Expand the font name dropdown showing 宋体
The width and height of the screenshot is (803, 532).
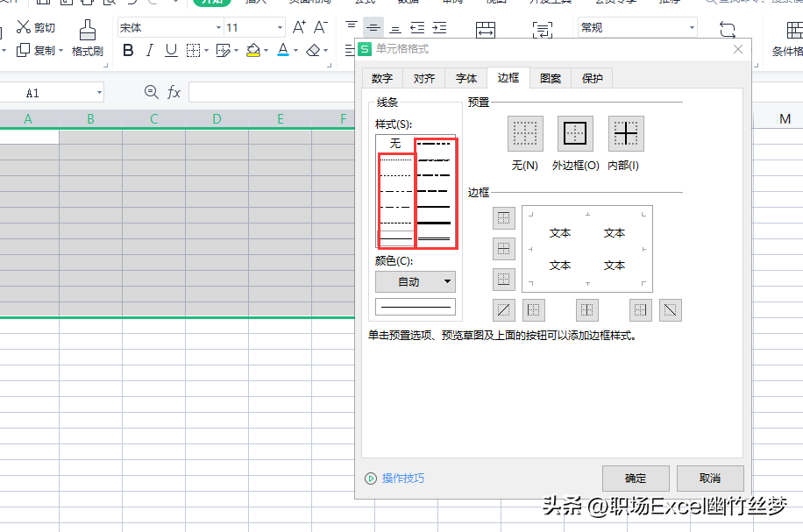point(217,28)
